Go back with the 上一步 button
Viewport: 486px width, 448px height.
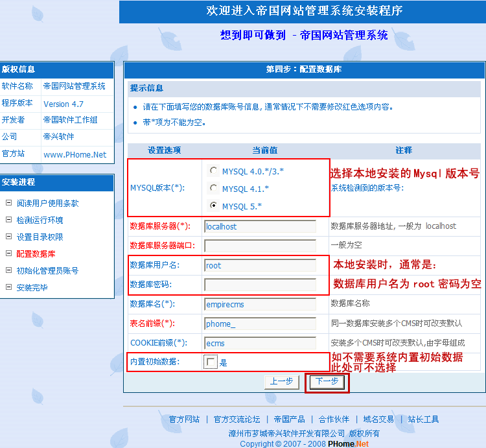[281, 382]
